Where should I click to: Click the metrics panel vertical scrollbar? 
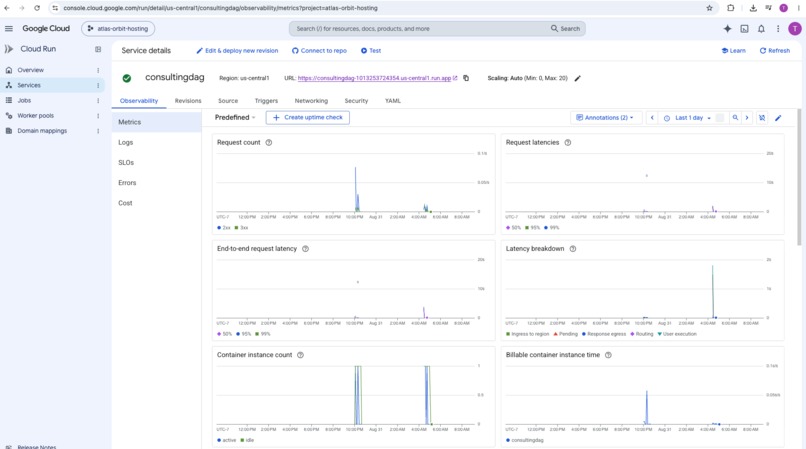[x=799, y=177]
